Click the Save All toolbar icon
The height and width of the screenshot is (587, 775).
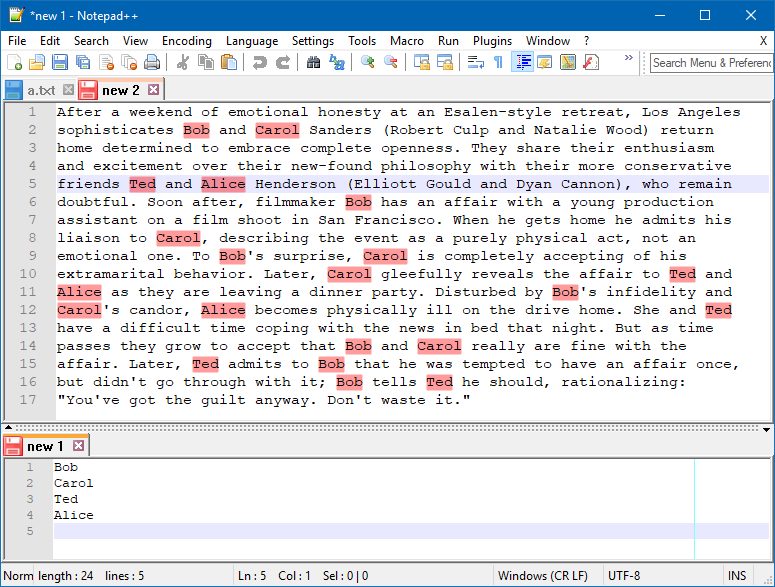(83, 63)
